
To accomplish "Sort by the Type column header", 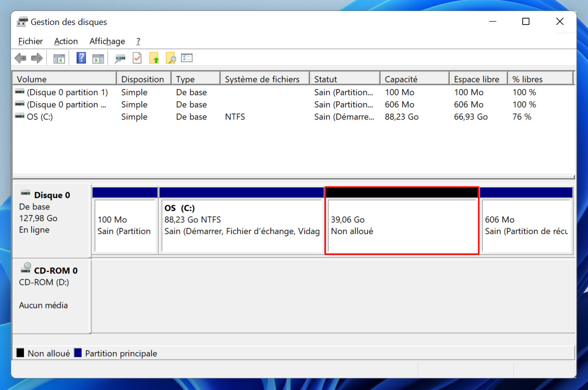I will (196, 79).
